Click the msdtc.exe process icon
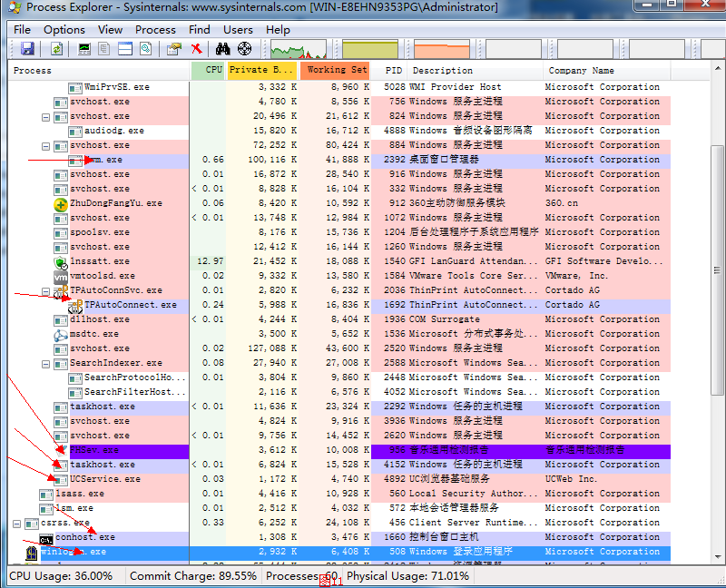 (x=61, y=335)
